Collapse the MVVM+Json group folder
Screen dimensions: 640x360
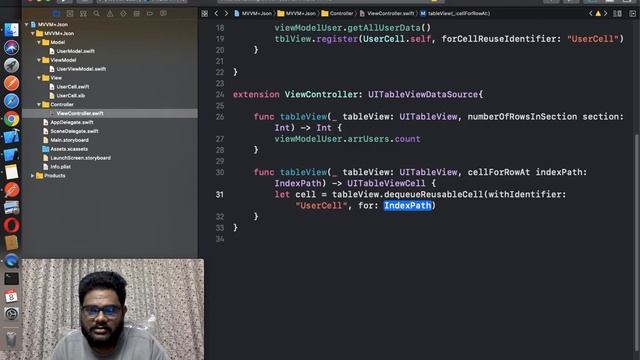pos(33,33)
